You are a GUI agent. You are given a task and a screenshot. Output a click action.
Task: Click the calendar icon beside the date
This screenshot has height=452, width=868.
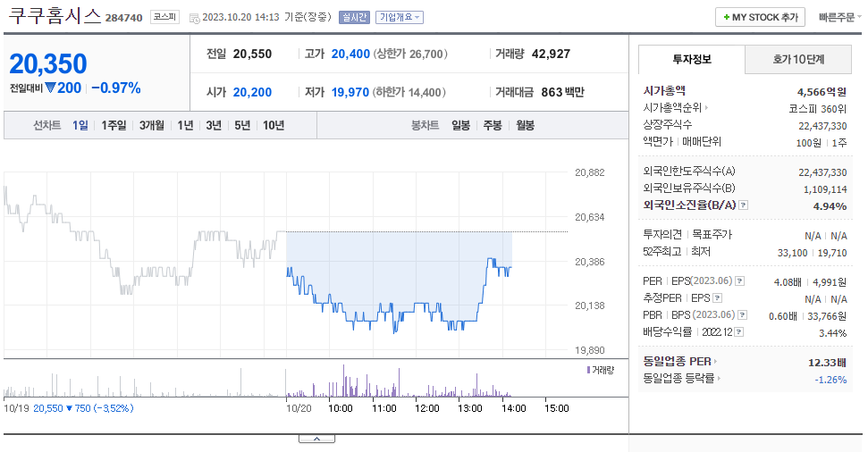(x=194, y=18)
